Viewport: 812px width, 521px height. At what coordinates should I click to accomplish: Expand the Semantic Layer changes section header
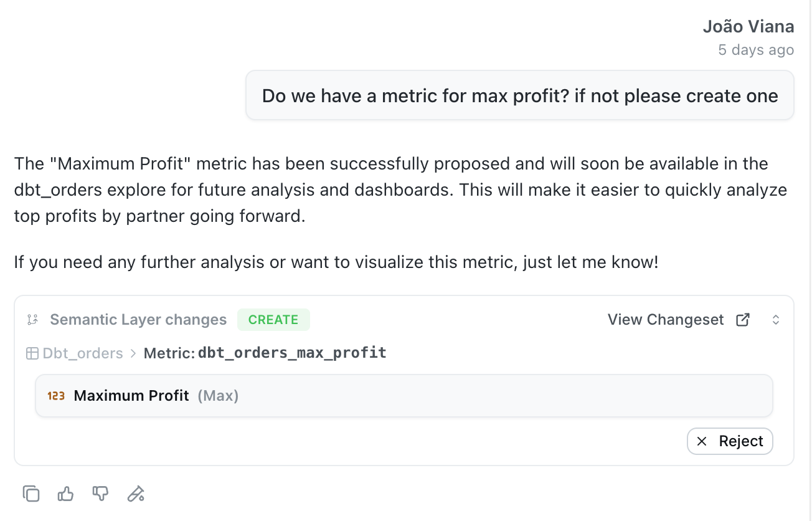(138, 319)
